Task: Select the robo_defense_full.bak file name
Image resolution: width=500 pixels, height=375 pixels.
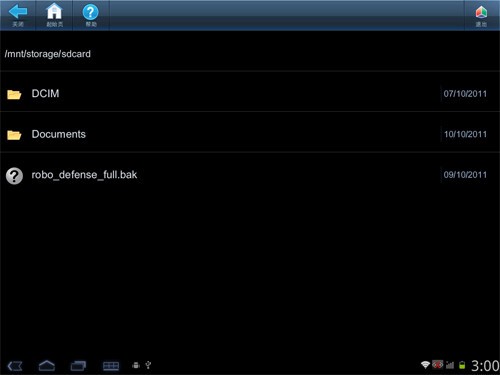Action: (84, 175)
